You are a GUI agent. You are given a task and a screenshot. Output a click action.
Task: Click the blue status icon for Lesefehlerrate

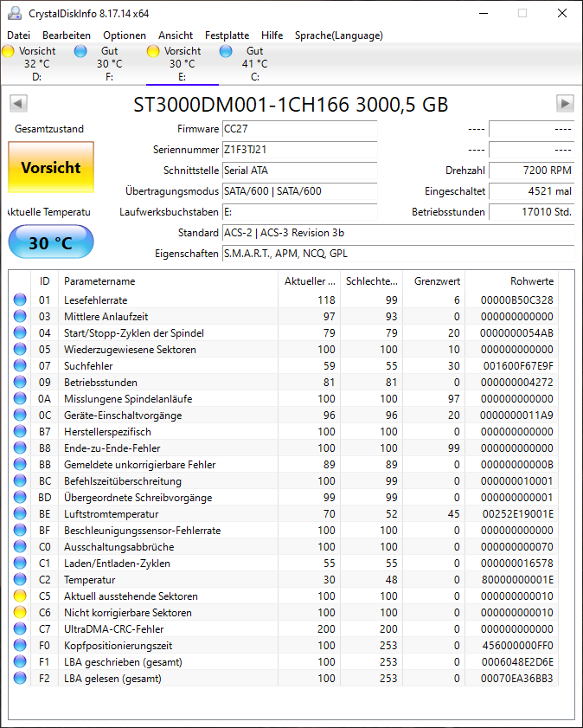pyautogui.click(x=20, y=300)
